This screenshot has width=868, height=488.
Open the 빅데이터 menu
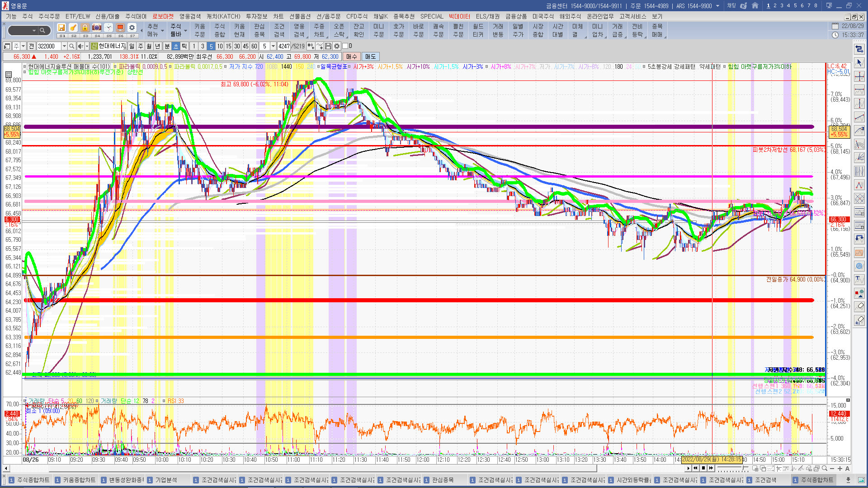pos(459,16)
